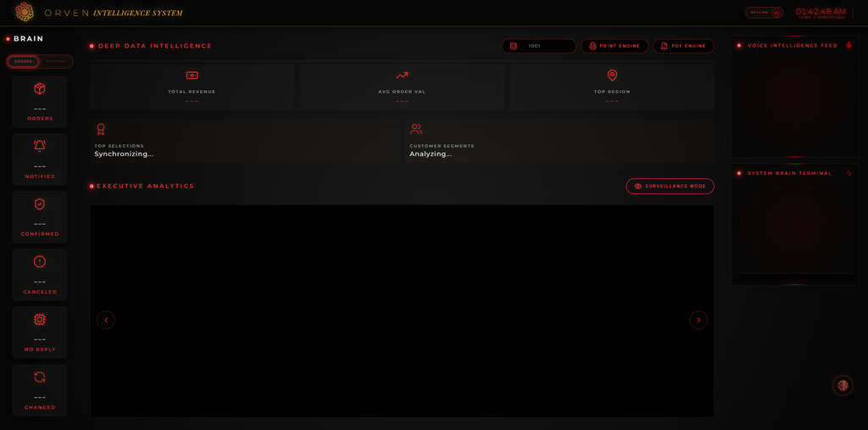Image resolution: width=868 pixels, height=430 pixels.
Task: Go to previous Executive Analytics slide
Action: 106,320
